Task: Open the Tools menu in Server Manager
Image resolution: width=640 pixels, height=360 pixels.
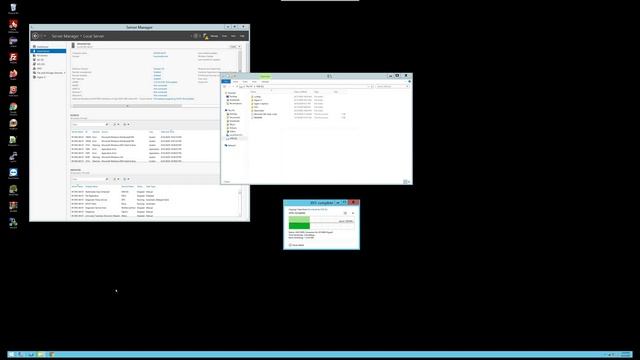Action: tap(224, 36)
